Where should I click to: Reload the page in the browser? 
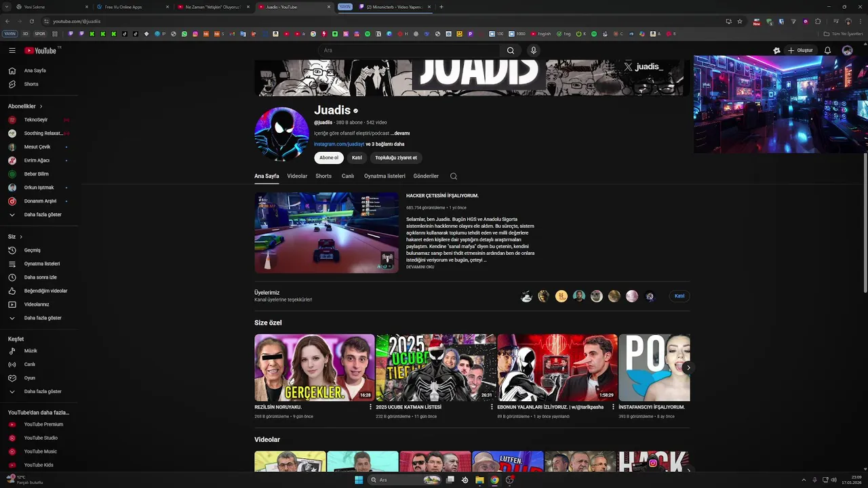pos(31,21)
